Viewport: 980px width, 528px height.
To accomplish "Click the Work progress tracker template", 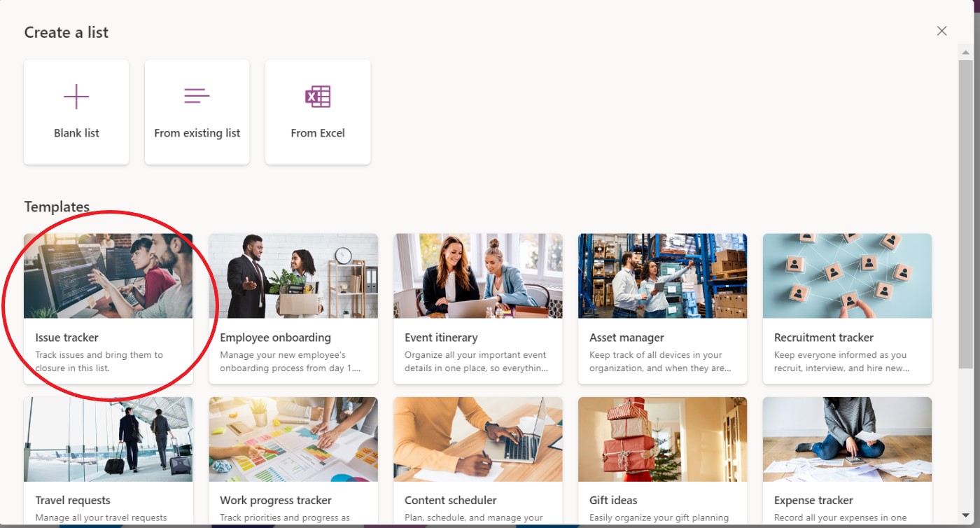I will [293, 462].
